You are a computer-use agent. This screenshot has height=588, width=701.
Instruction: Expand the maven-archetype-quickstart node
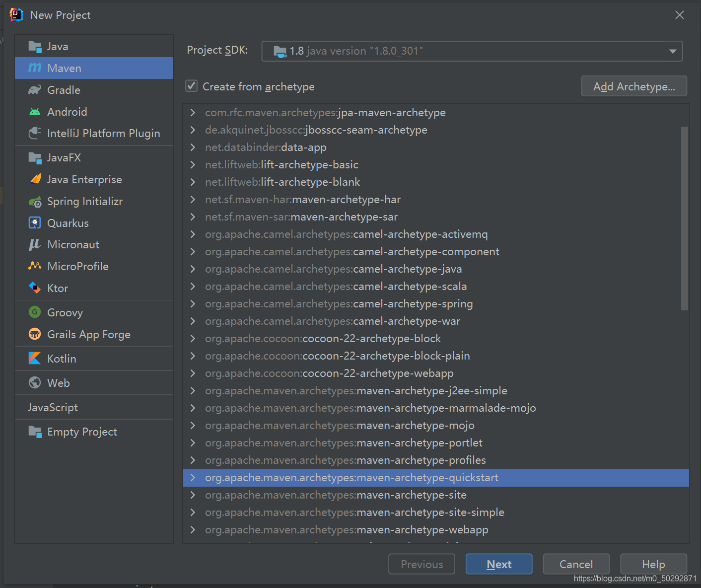point(193,478)
